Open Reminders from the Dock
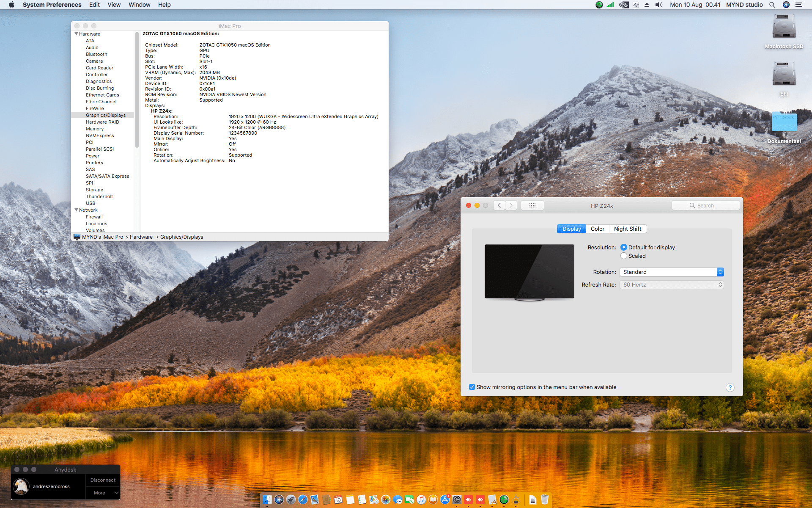The image size is (812, 508). pos(362,500)
